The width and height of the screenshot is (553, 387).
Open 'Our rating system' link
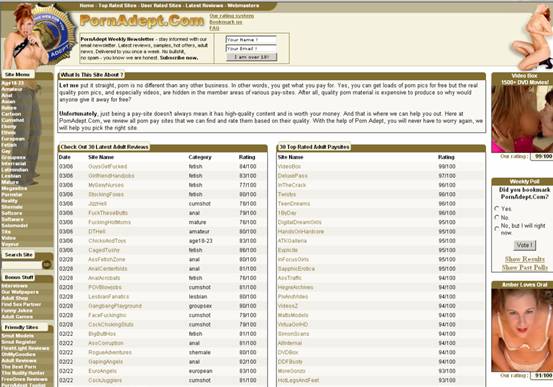231,16
